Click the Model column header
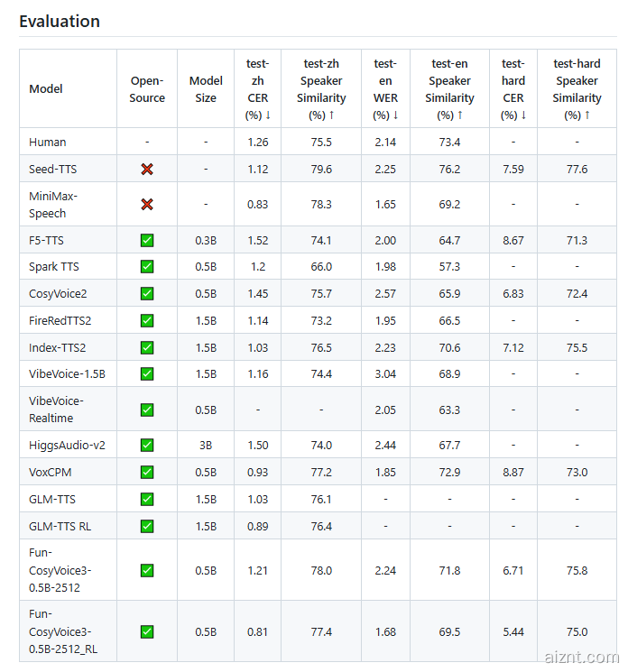The width and height of the screenshot is (628, 672). tap(46, 89)
